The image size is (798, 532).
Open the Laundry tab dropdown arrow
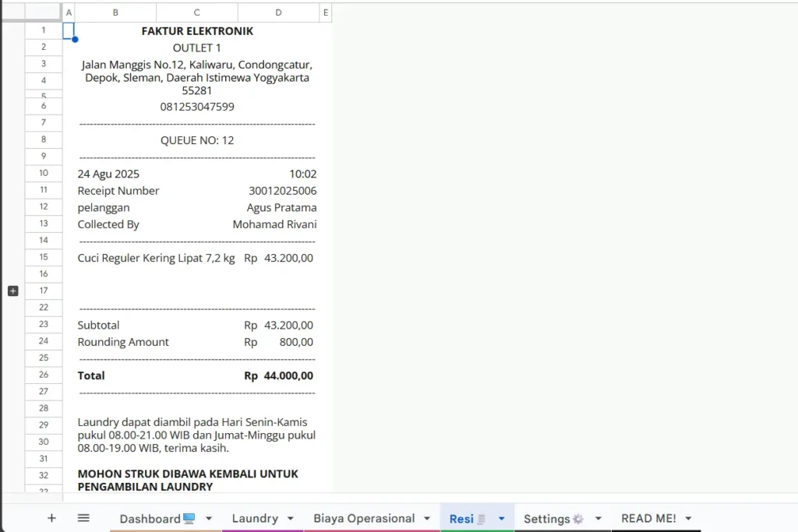[291, 519]
